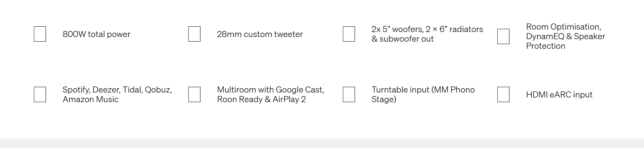Select the box icon beside woofers and radiators
The image size is (644, 148).
349,34
